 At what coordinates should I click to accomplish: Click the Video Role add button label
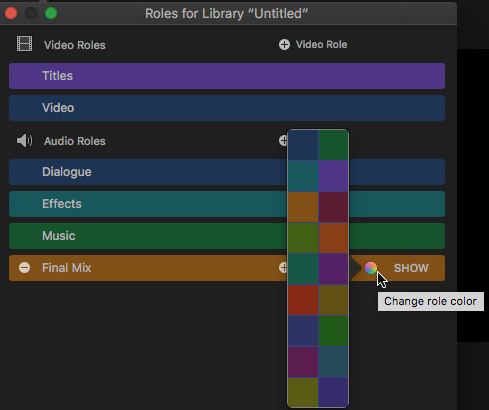point(322,44)
